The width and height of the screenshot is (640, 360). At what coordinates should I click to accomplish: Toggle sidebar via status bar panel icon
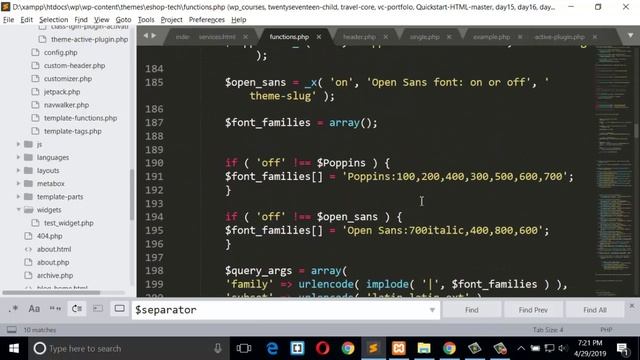coord(12,329)
